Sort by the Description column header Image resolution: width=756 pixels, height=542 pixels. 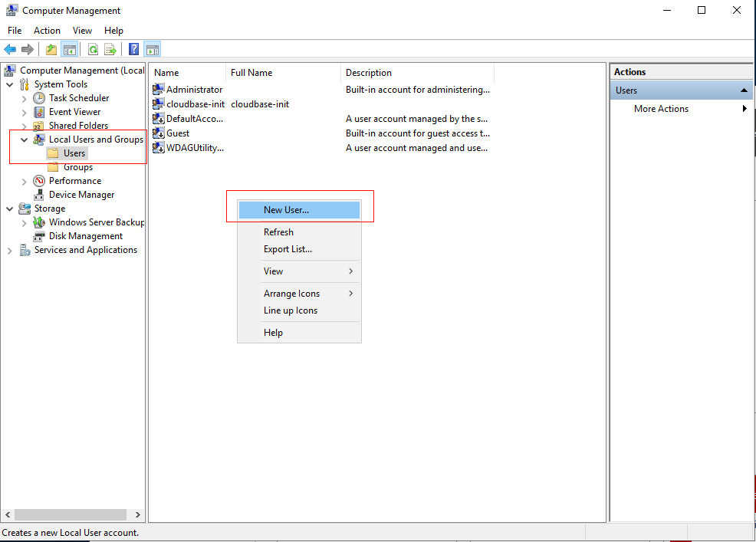[417, 73]
